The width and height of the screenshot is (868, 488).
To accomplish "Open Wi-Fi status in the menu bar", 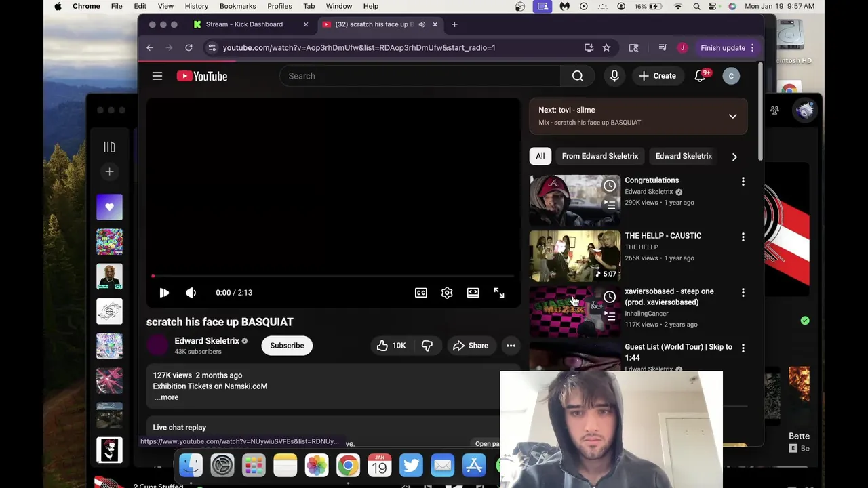I will [x=678, y=6].
